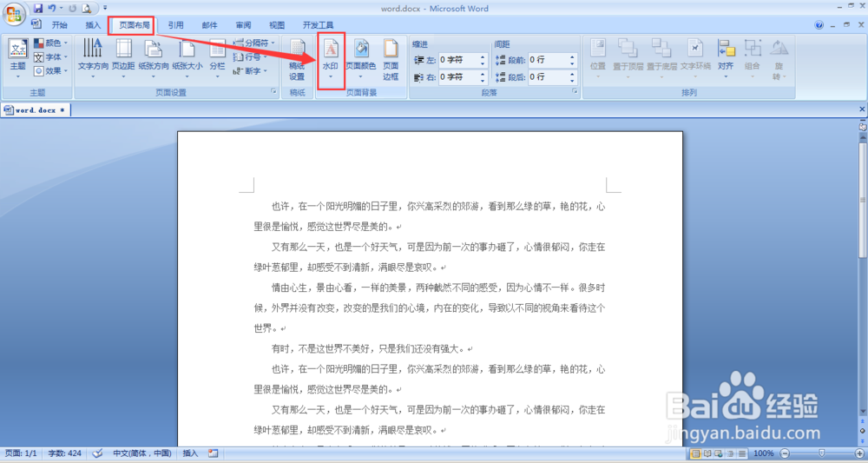The image size is (868, 463).
Task: Increase the 段前 spacing with up arrow
Action: (x=572, y=56)
